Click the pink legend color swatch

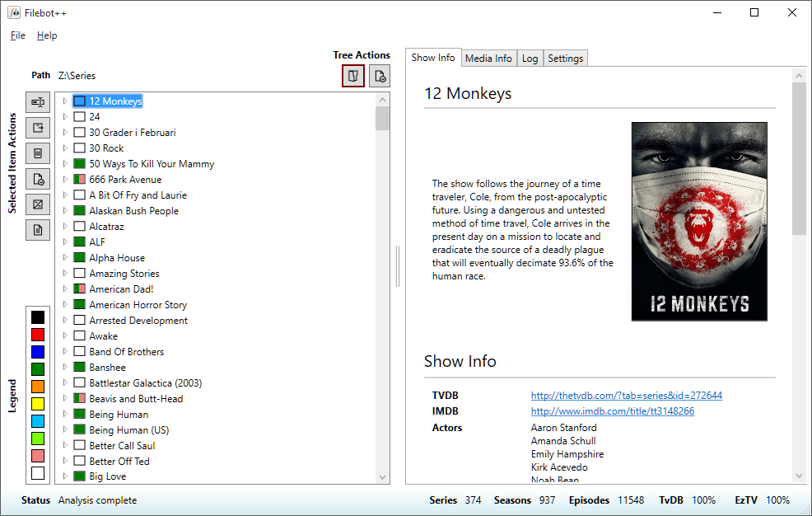click(x=38, y=456)
